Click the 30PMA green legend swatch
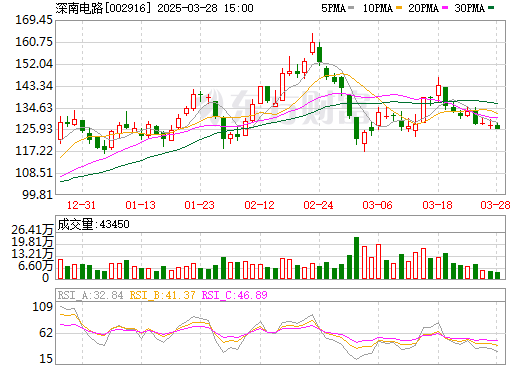Viewport: 520px width, 365px height. (491, 8)
